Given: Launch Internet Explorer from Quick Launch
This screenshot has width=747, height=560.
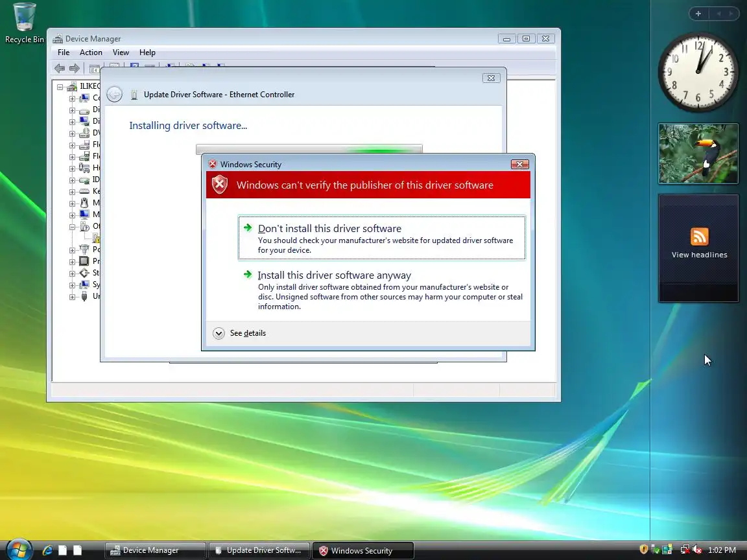Looking at the screenshot, I should 47,550.
